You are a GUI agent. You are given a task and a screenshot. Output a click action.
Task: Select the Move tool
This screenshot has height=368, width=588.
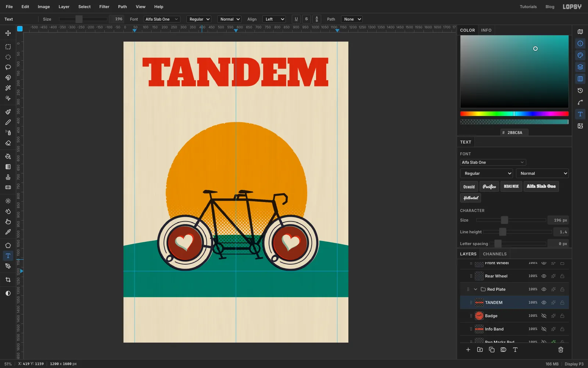8,33
